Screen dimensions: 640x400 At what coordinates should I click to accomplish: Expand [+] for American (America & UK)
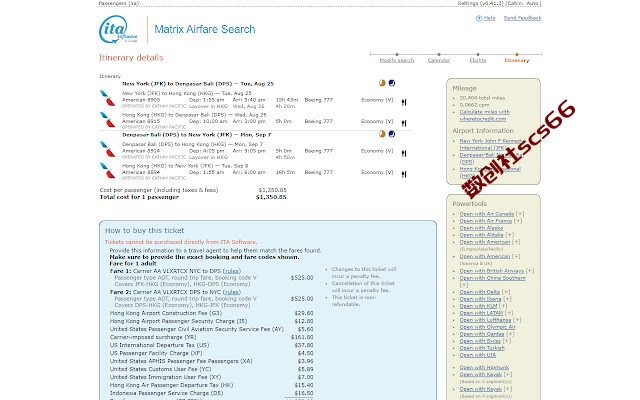[x=516, y=256]
